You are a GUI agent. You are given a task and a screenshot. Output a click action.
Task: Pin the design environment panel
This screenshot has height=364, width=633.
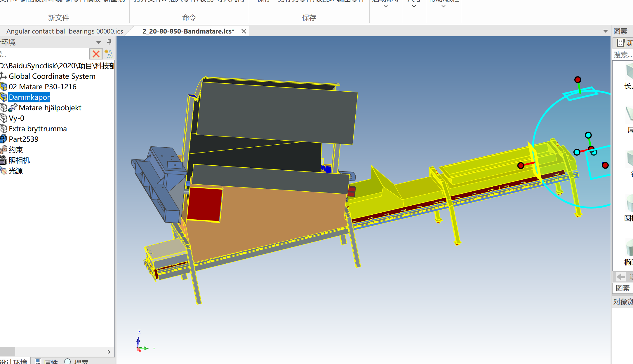click(109, 42)
